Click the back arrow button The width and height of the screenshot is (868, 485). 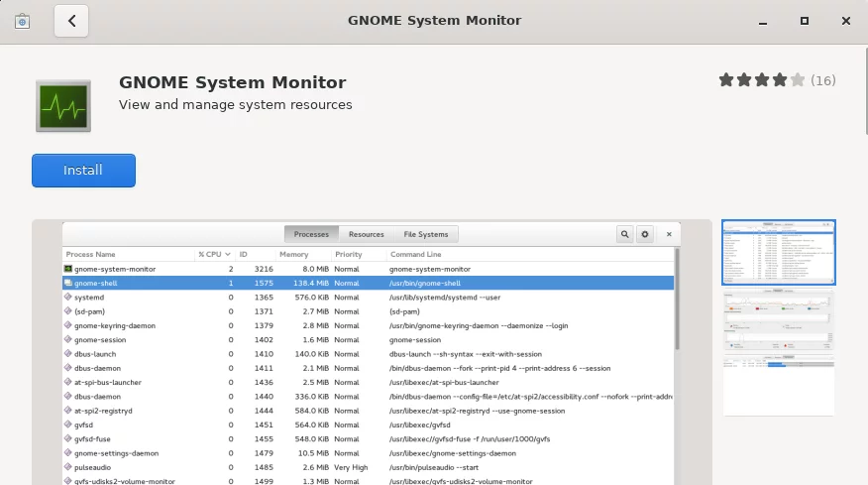click(71, 21)
